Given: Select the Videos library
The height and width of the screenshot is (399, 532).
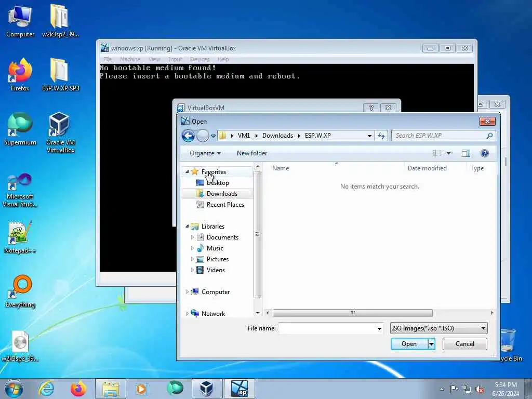Looking at the screenshot, I should (x=216, y=270).
